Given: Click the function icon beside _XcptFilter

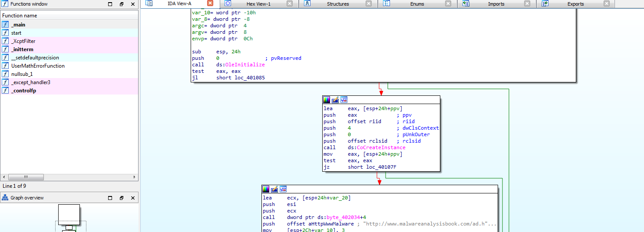Looking at the screenshot, I should pos(5,41).
